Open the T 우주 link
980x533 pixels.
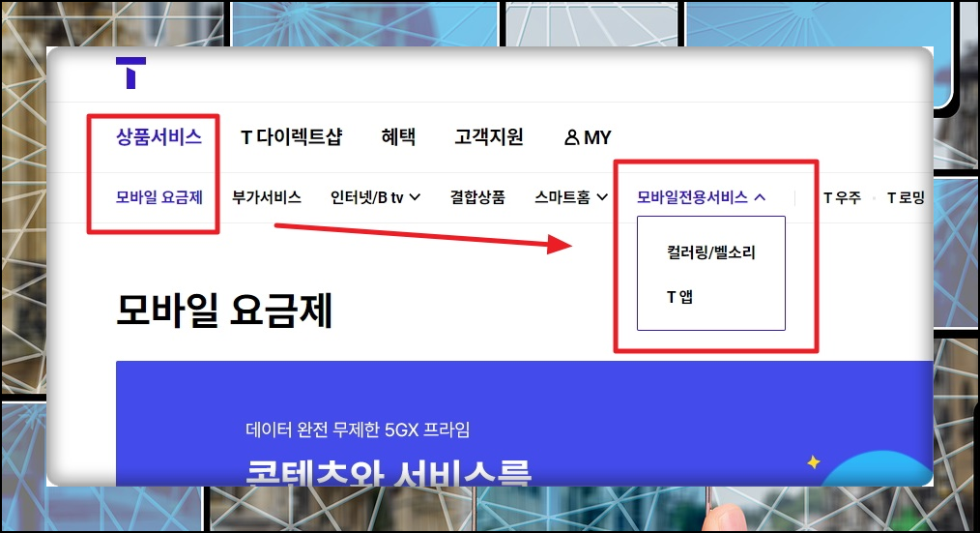842,198
